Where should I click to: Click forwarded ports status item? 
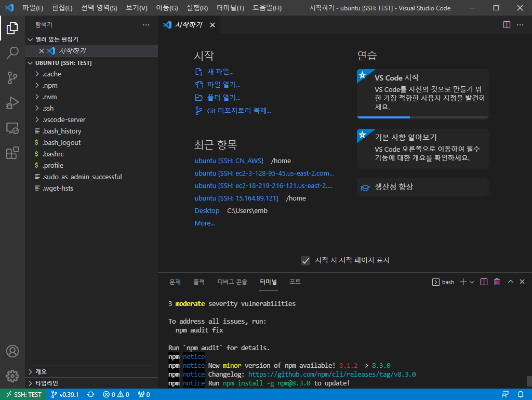144,394
